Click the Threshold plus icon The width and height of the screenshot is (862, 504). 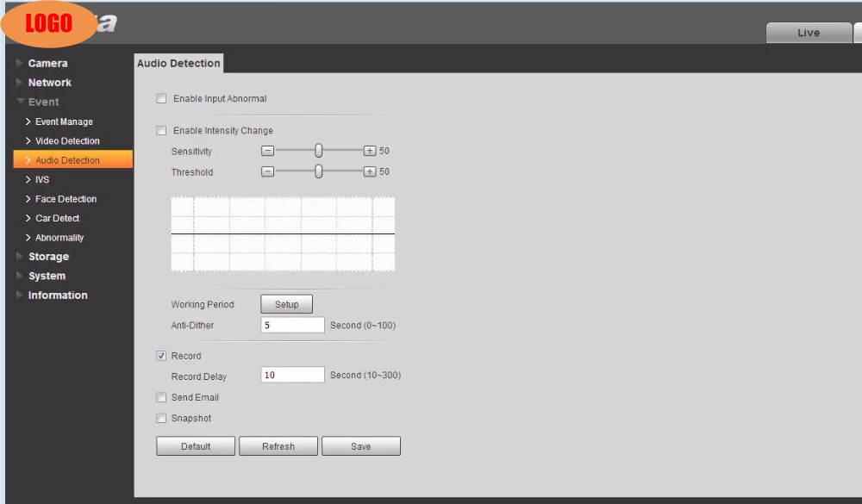pyautogui.click(x=370, y=171)
